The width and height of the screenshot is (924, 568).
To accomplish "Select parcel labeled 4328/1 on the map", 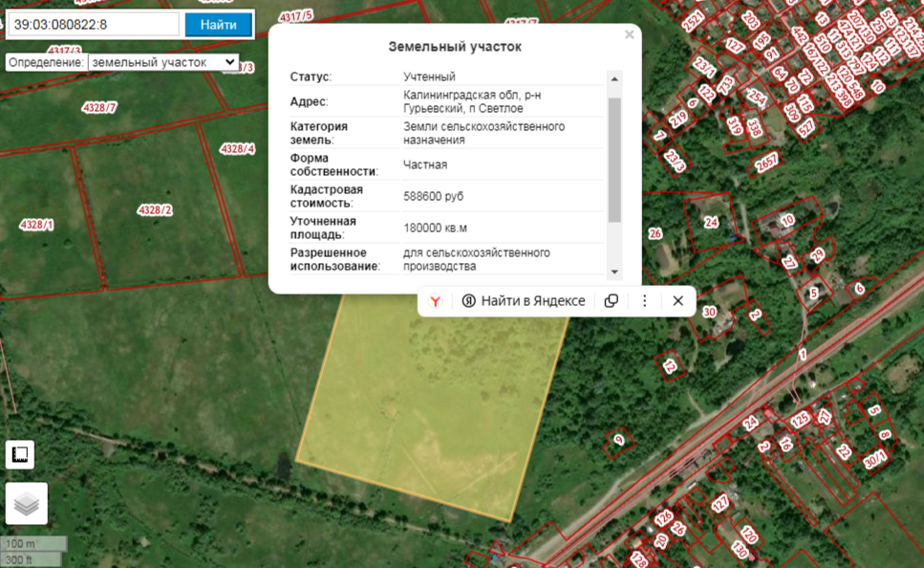I will (x=36, y=225).
